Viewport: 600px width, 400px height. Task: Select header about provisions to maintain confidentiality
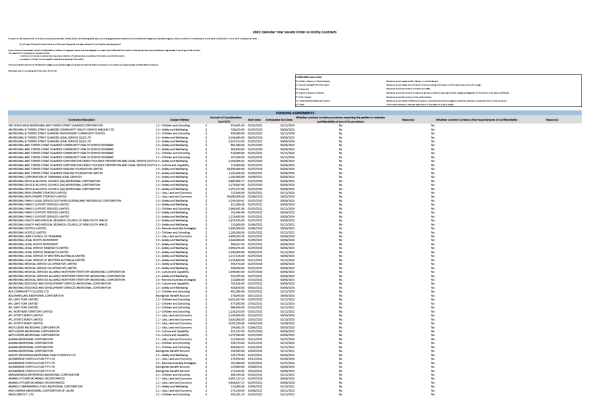340,119
